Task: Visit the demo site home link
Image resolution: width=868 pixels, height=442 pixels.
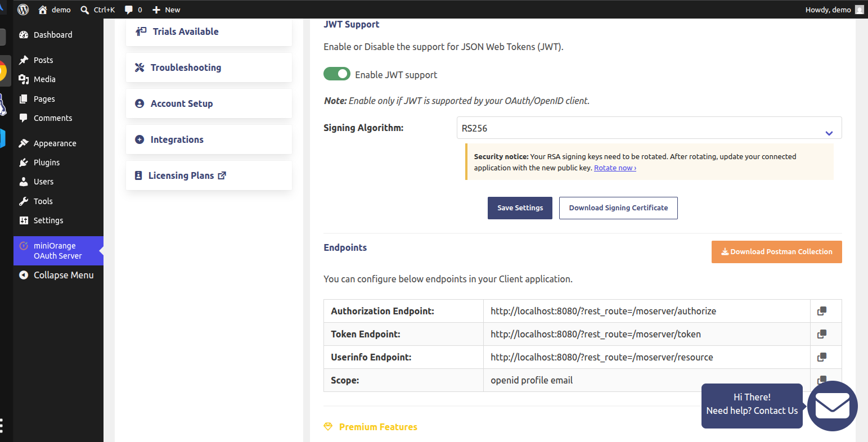Action: coord(55,10)
